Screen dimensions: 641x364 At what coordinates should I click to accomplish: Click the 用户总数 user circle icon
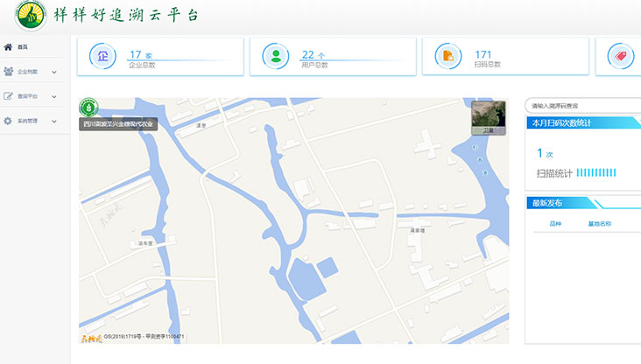point(276,57)
